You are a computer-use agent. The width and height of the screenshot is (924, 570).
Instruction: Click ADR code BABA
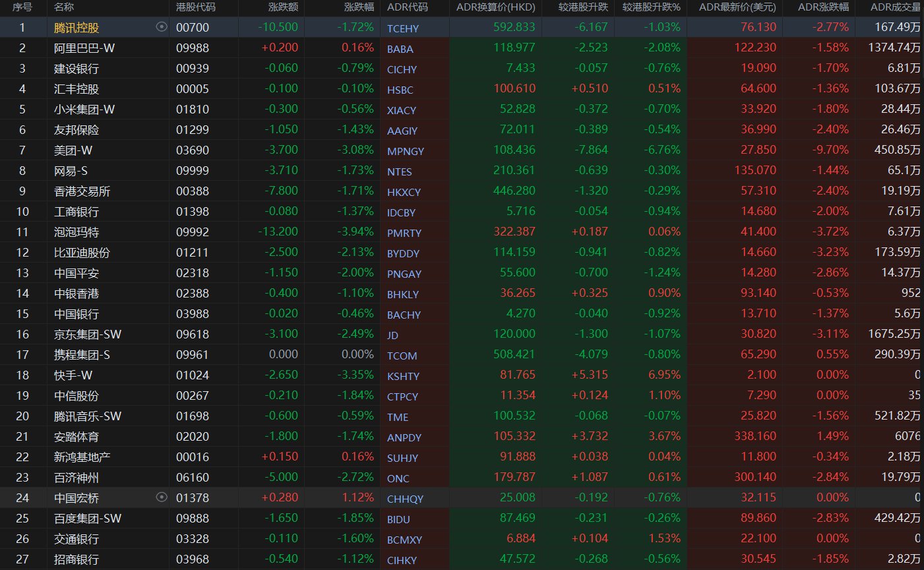click(400, 49)
